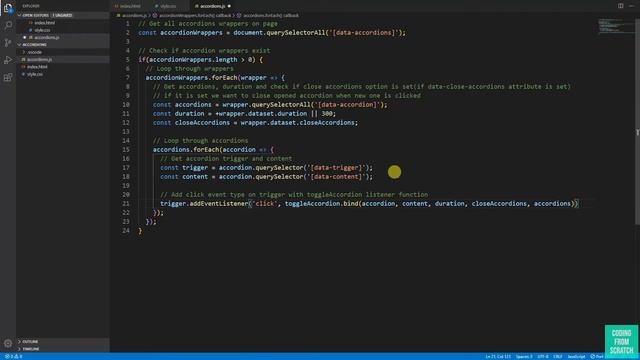Click the Port status bar item
640x360 pixels.
click(x=597, y=356)
